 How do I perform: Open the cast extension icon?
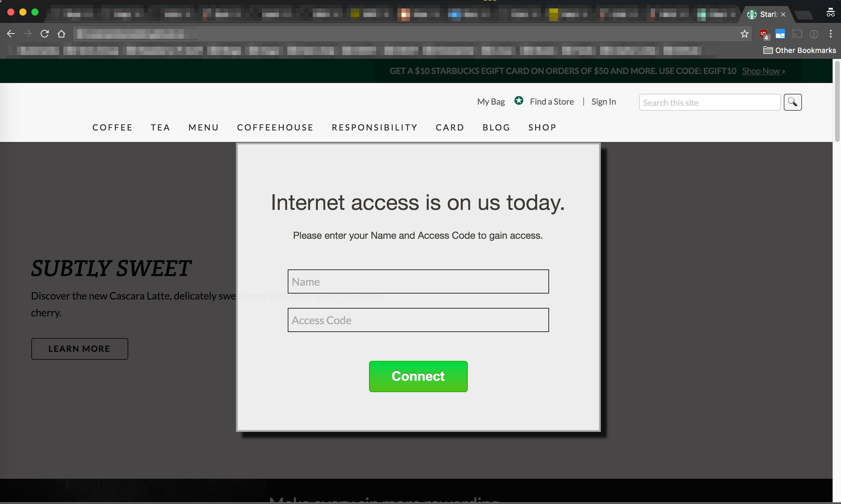797,34
